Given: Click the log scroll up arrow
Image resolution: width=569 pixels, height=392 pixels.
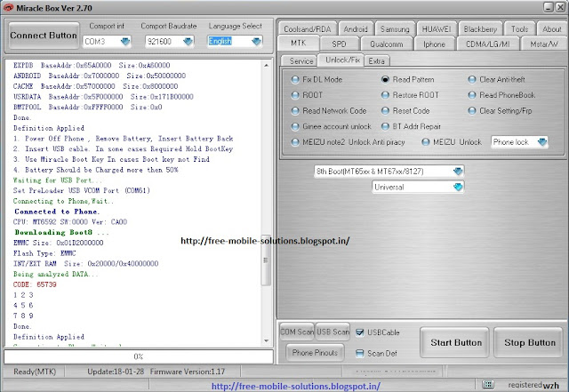Looking at the screenshot, I should pos(266,66).
